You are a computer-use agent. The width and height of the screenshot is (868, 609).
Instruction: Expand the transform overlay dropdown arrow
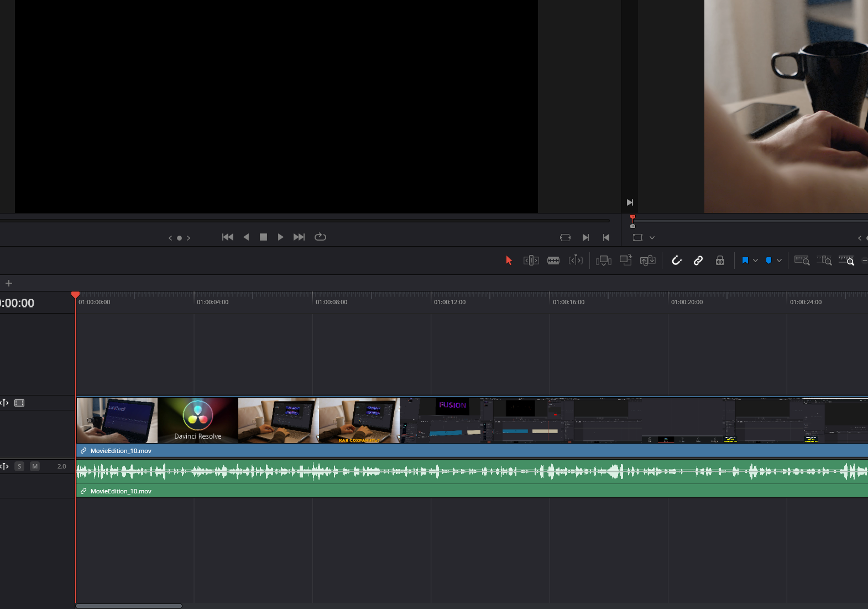pyautogui.click(x=652, y=238)
